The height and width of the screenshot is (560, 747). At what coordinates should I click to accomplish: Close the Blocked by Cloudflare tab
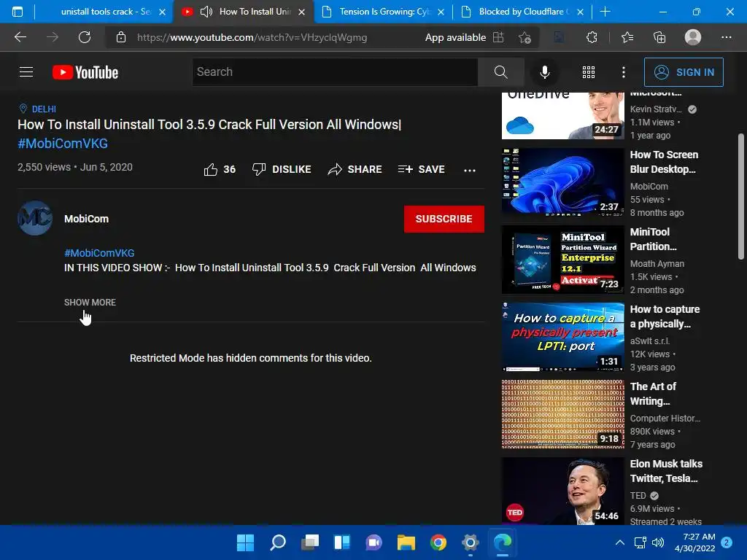click(x=580, y=12)
